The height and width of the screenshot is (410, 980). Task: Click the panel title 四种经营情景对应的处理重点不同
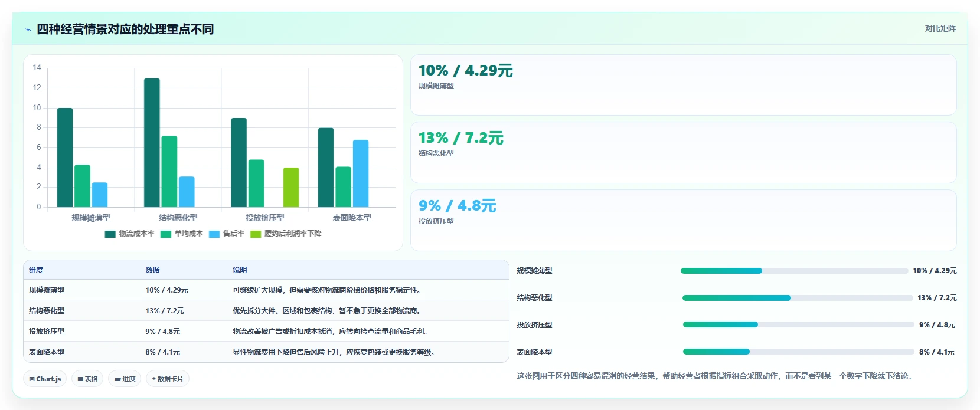125,29
